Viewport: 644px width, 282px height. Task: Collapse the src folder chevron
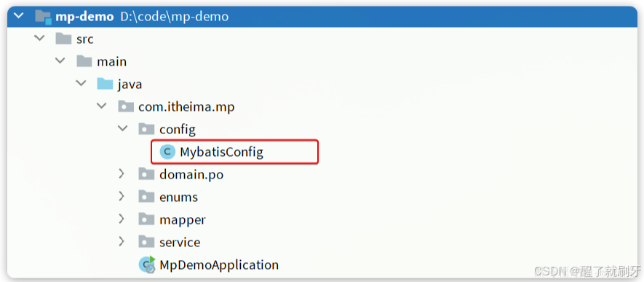point(39,38)
